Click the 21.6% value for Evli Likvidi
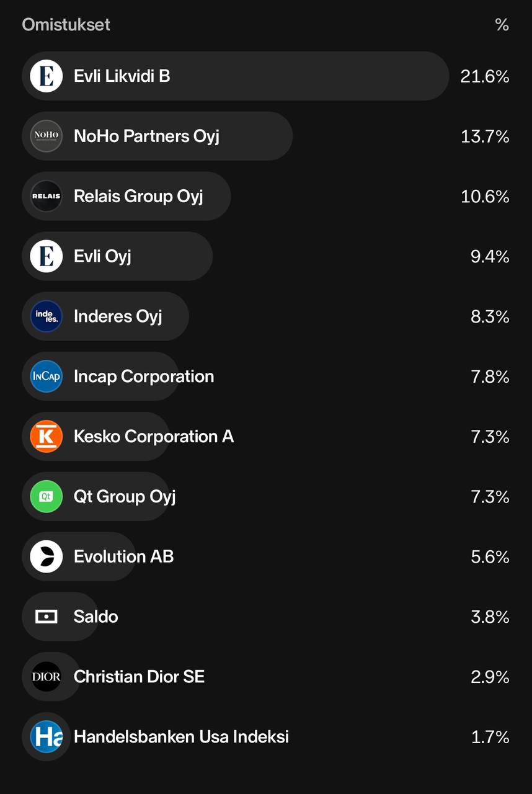Viewport: 532px width, 794px height. 485,76
